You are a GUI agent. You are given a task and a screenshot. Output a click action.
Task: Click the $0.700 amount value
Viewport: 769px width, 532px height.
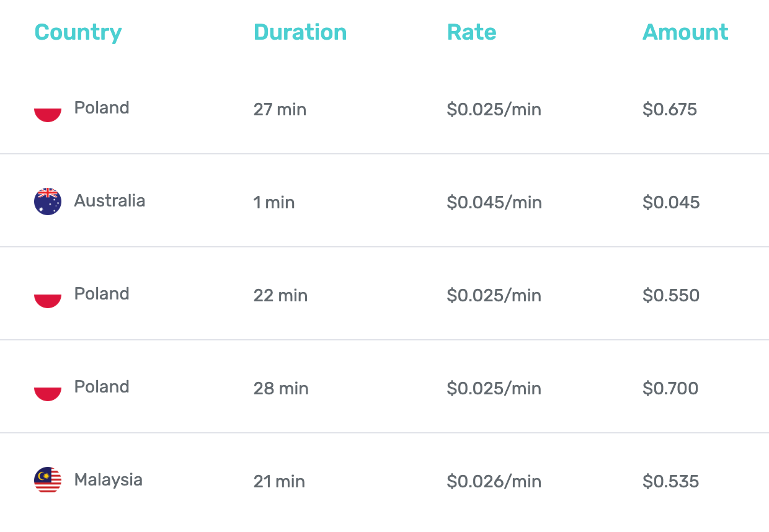point(670,389)
